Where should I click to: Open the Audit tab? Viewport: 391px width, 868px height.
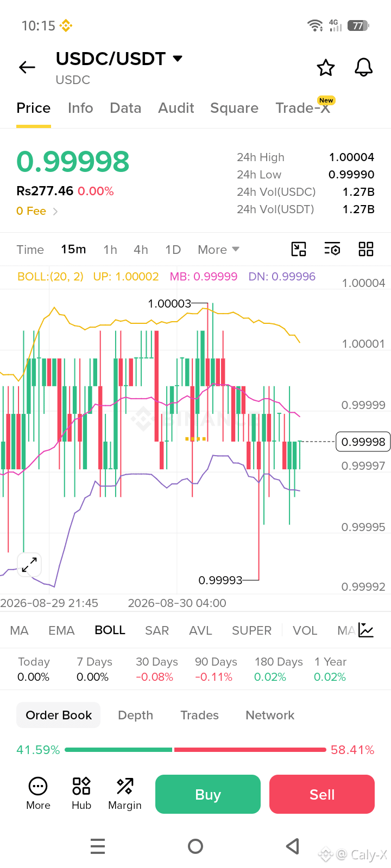[176, 108]
